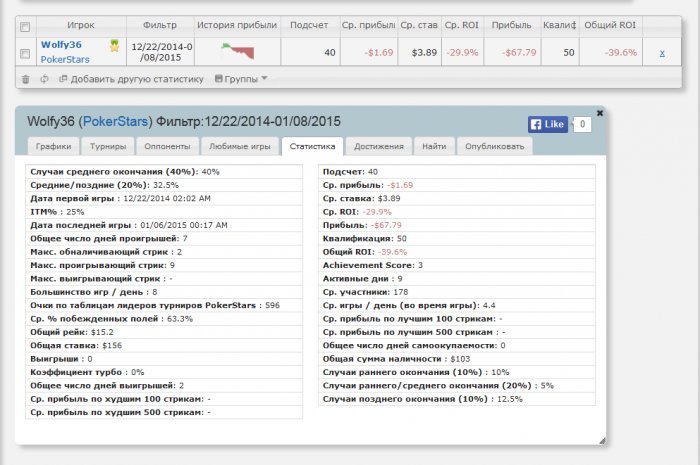This screenshot has width=700, height=465.
Task: Open the Найти tab
Action: coord(434,146)
